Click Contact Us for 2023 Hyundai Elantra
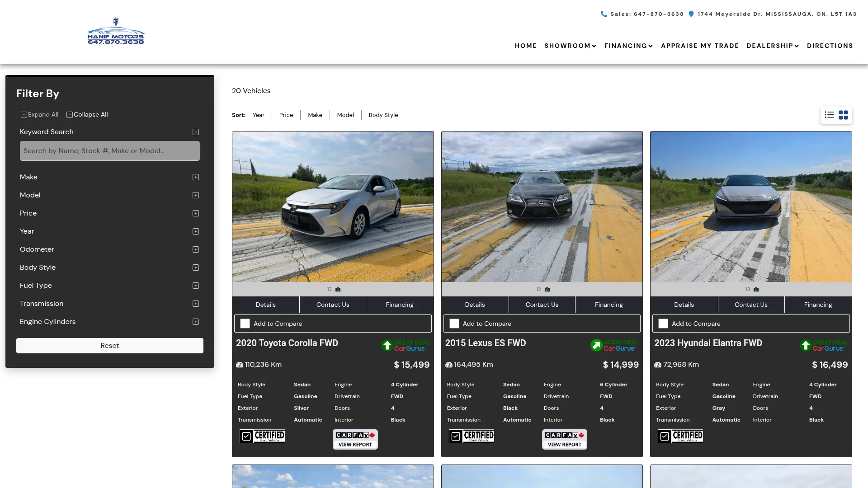The height and width of the screenshot is (488, 868). click(751, 305)
